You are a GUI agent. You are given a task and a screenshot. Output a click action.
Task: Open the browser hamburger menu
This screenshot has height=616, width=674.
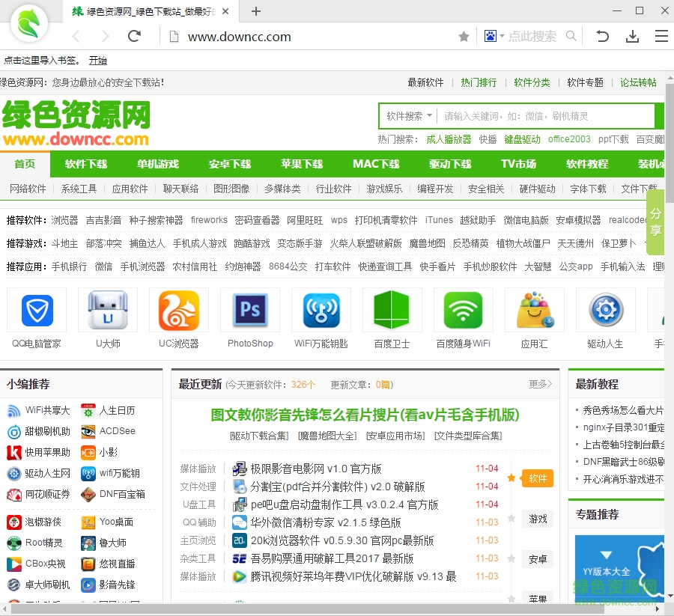tap(661, 35)
